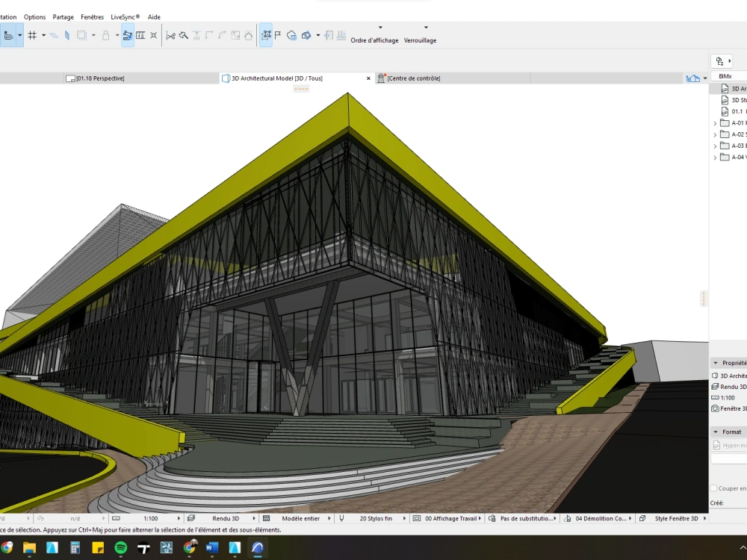
Task: Open the 3D Architectural Model document in BIMx panel
Action: click(734, 88)
